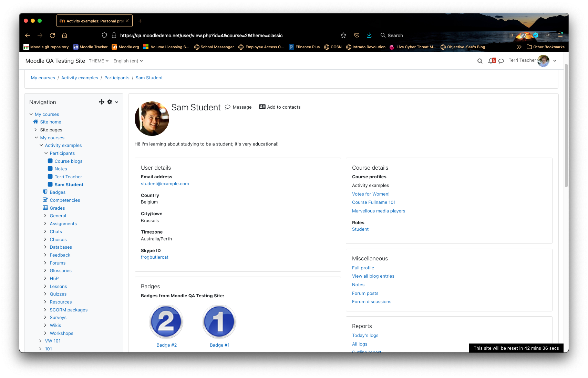
Task: Open the Badge #2 image
Action: (x=166, y=322)
